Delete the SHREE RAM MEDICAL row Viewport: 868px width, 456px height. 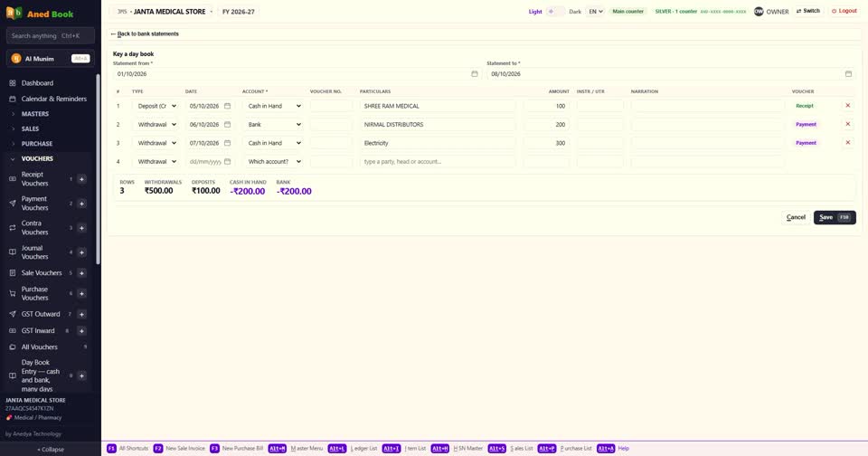pos(847,105)
